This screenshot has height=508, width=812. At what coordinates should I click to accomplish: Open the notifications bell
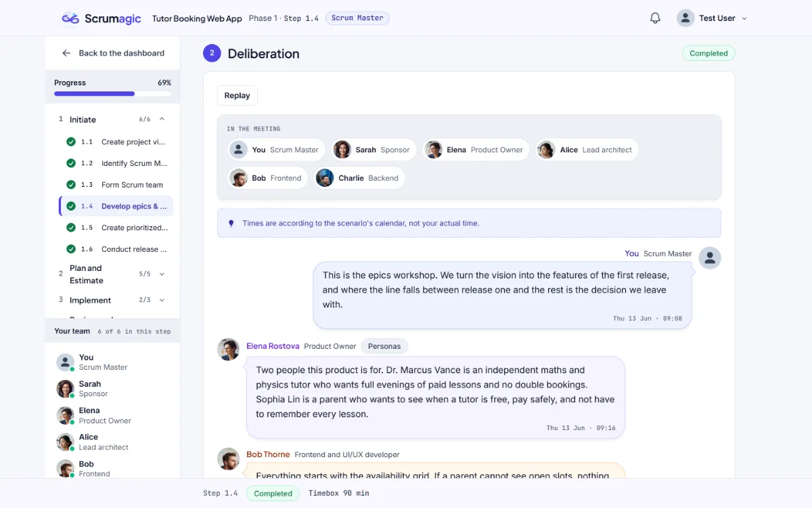(x=655, y=18)
